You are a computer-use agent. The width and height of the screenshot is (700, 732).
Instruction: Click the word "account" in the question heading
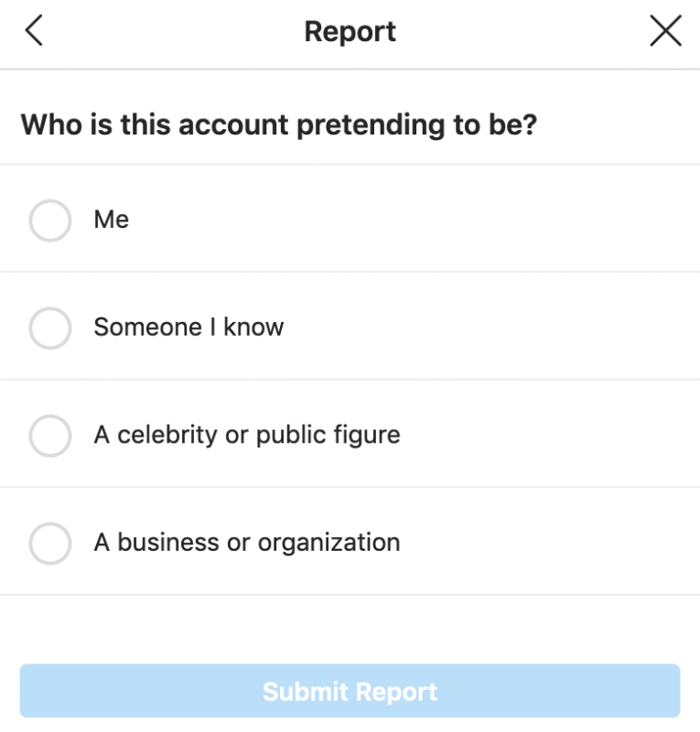click(235, 124)
